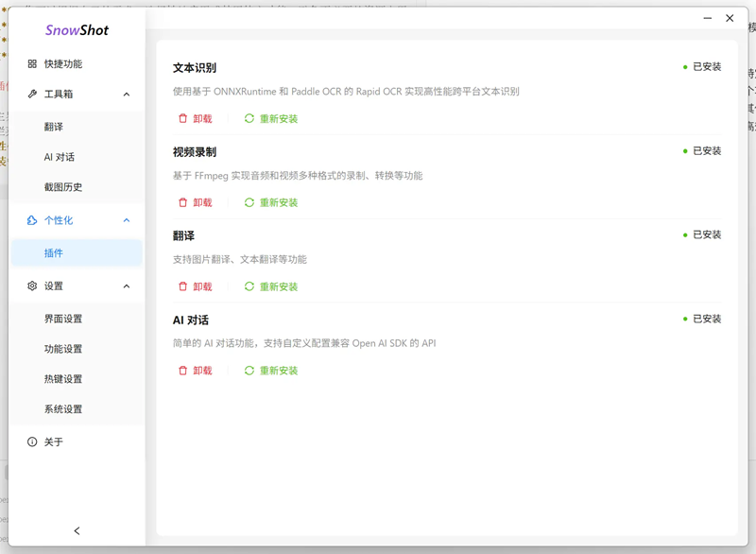Screen dimensions: 756x554
Task: Click the 关于 info icon
Action: pyautogui.click(x=32, y=441)
